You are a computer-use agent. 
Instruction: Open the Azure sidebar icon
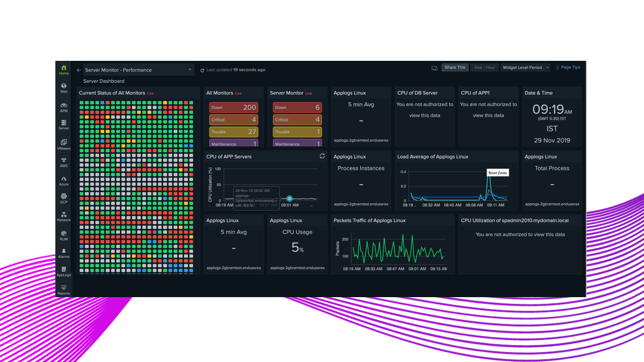click(x=63, y=180)
